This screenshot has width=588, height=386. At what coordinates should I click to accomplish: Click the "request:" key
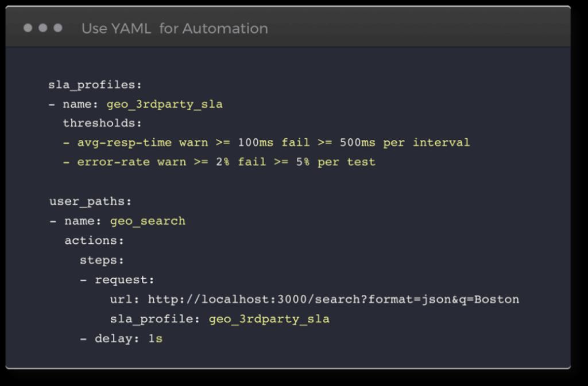[x=125, y=280]
